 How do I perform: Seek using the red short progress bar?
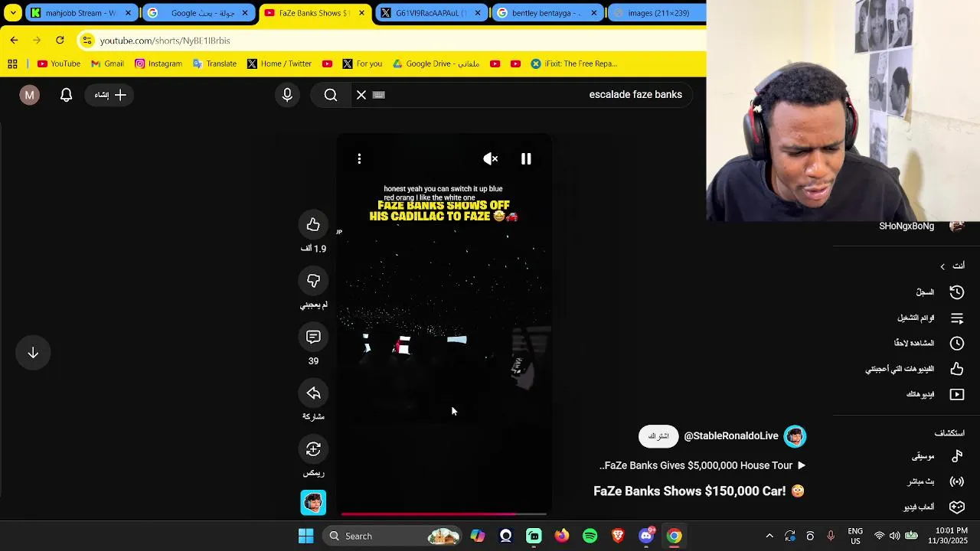coord(444,514)
